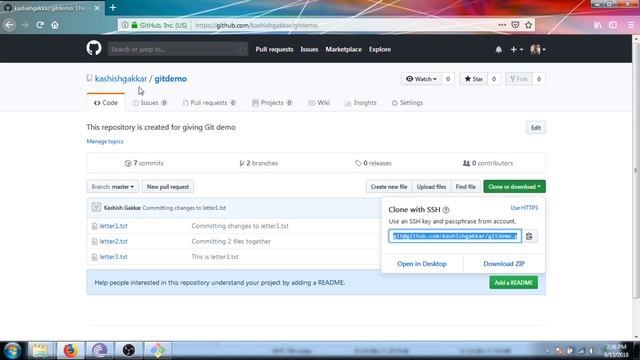
Task: Open the Pull requests repository tab
Action: [x=209, y=103]
